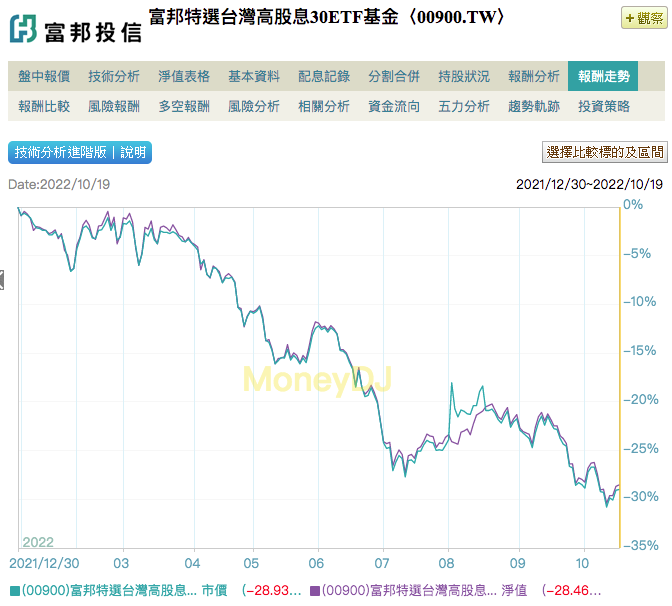Image resolution: width=672 pixels, height=606 pixels.
Task: Select the 持股狀況 tab
Action: click(x=464, y=76)
